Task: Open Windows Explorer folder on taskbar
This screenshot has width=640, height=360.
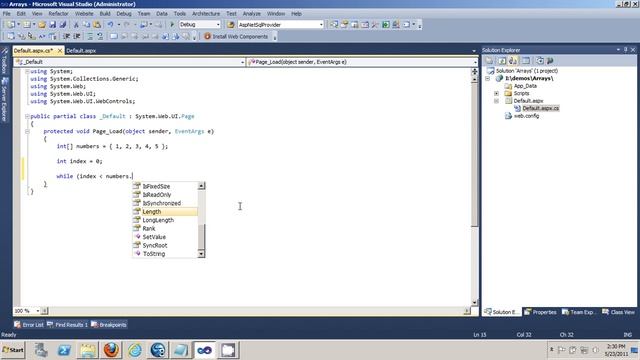Action: click(x=87, y=350)
